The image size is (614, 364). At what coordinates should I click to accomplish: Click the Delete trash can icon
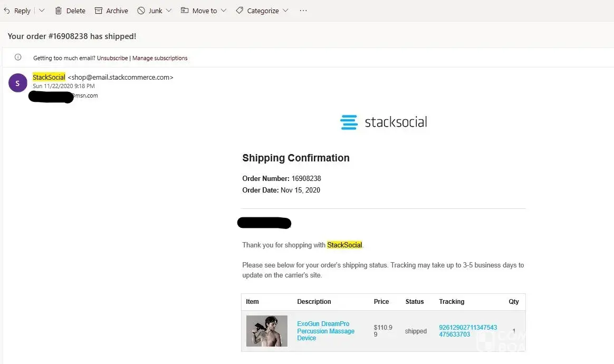click(x=59, y=11)
